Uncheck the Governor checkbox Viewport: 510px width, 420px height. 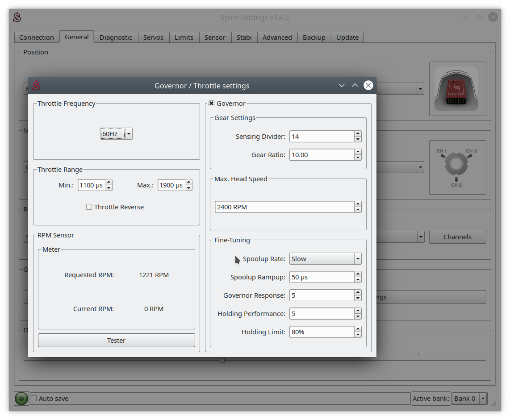coord(212,104)
